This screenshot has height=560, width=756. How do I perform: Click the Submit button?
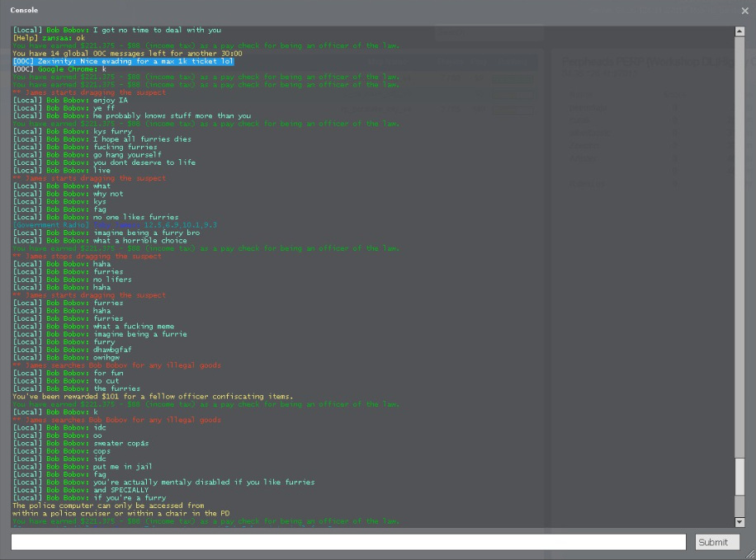(x=717, y=542)
